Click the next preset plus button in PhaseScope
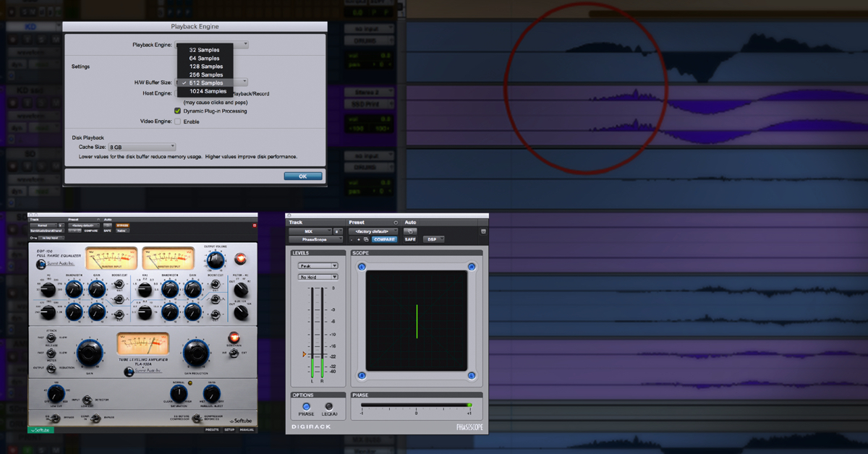Viewport: 868px width, 454px height. (x=359, y=240)
